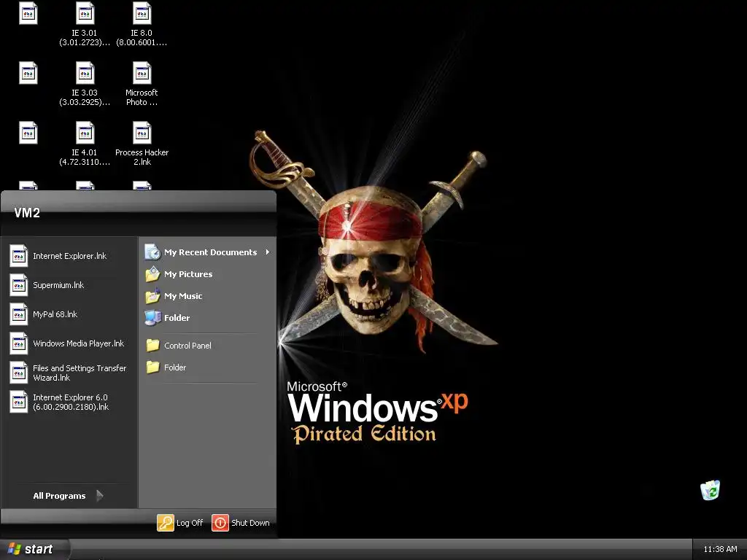This screenshot has height=560, width=747.
Task: Click the 11:38 AM taskbar clock
Action: click(x=720, y=549)
